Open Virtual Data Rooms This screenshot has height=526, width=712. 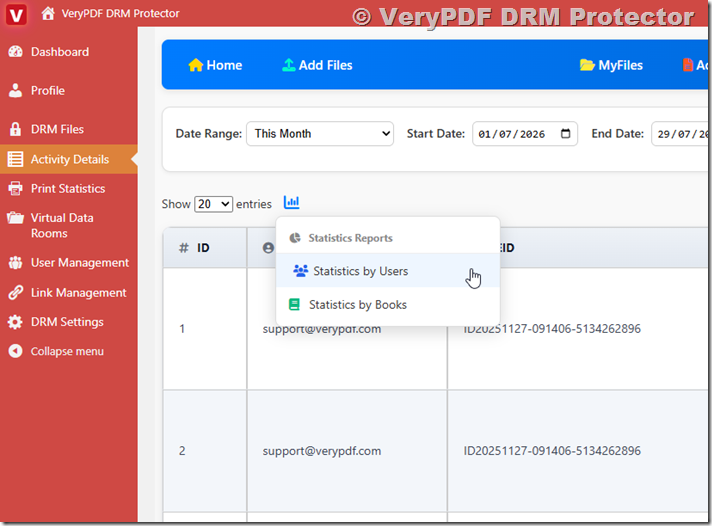(62, 225)
